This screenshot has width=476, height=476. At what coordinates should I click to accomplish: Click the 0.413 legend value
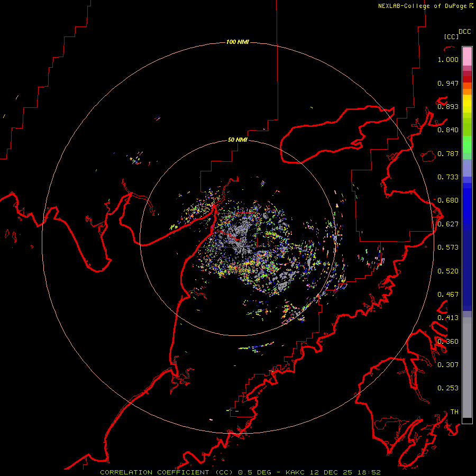(448, 318)
